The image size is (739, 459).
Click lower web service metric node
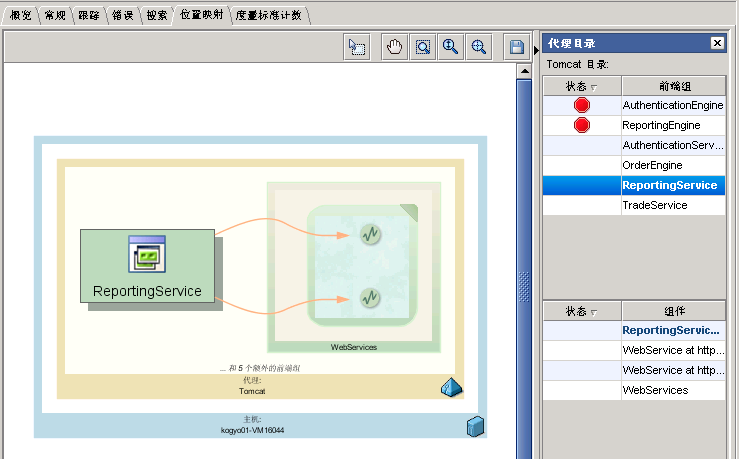pos(370,297)
